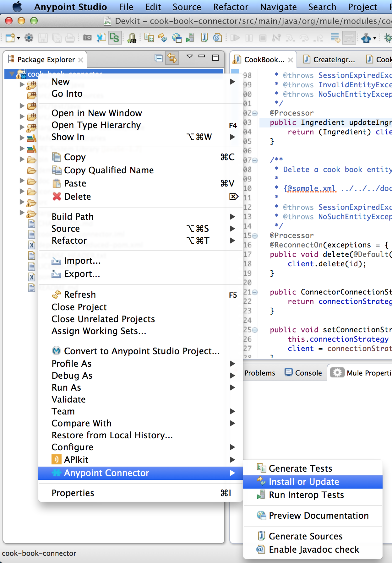Toggle Link with Editor in Package Explorer
The image size is (392, 563).
(172, 58)
